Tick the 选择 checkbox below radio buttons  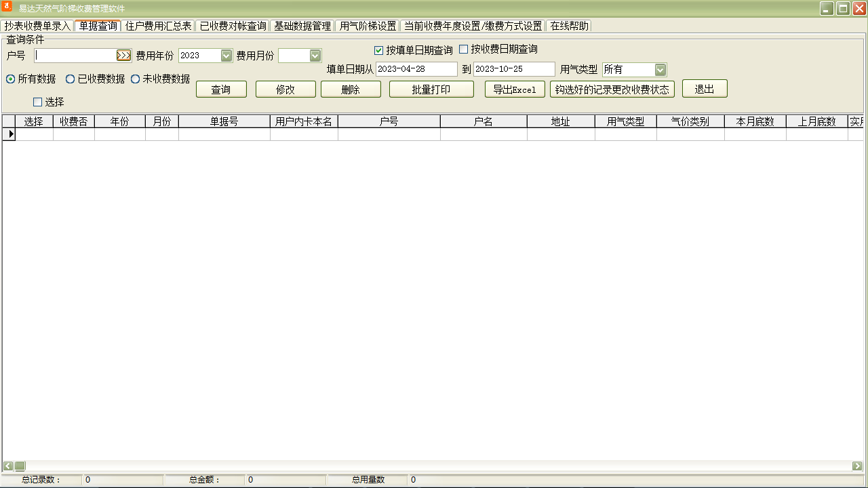click(x=38, y=102)
